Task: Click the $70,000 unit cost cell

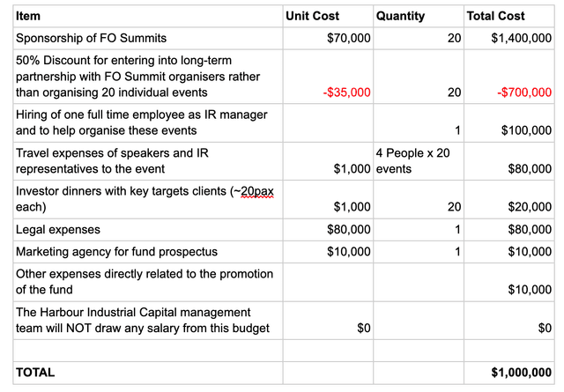Action: (x=346, y=38)
